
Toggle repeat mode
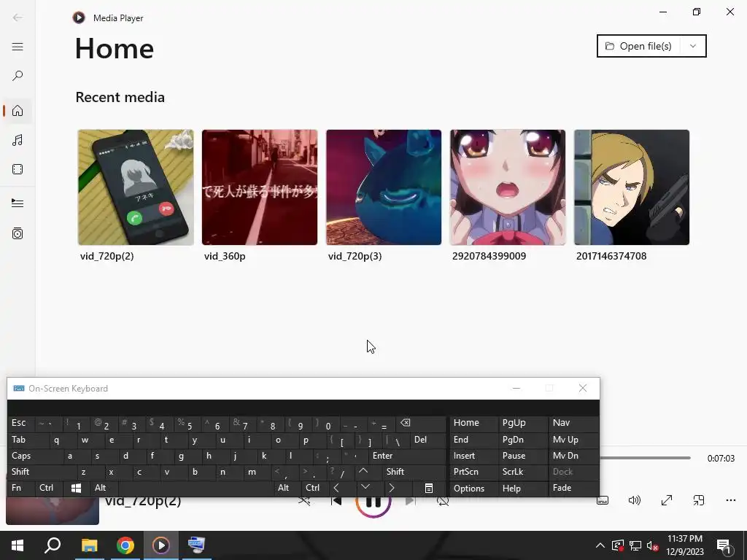point(443,501)
